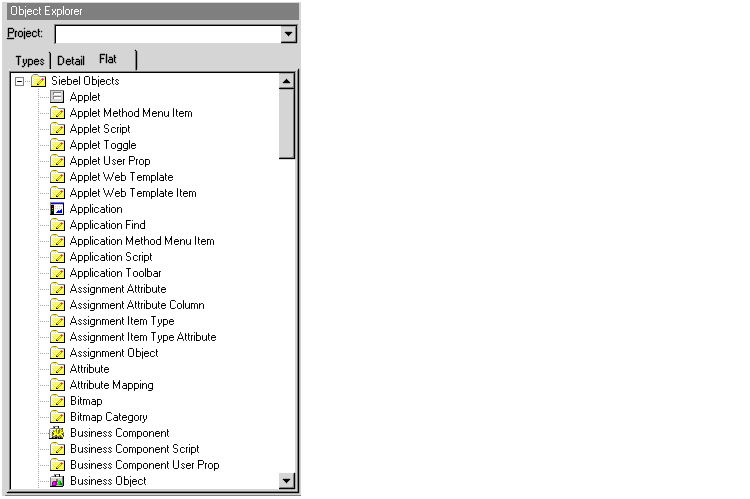Click the Attribute Mapping folder icon

pyautogui.click(x=57, y=385)
